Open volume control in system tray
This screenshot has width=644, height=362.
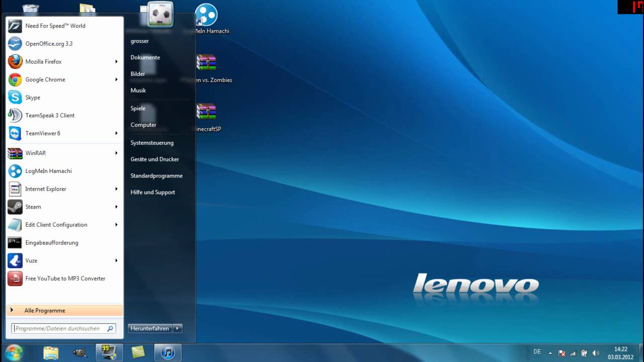596,353
